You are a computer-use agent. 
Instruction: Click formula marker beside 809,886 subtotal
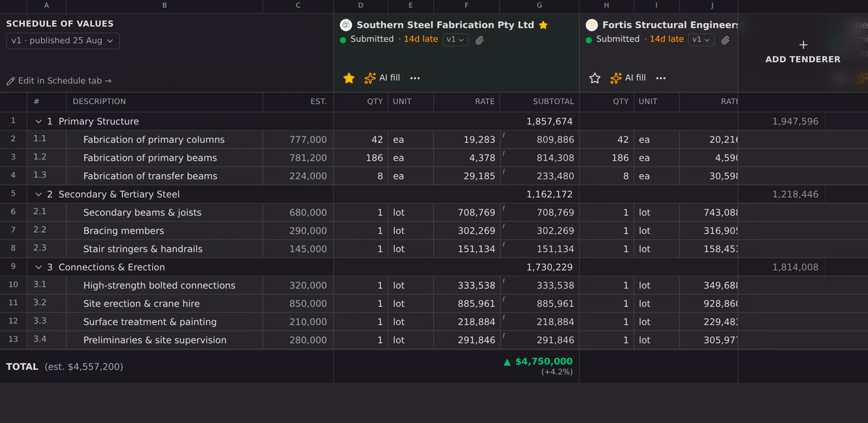(x=503, y=135)
